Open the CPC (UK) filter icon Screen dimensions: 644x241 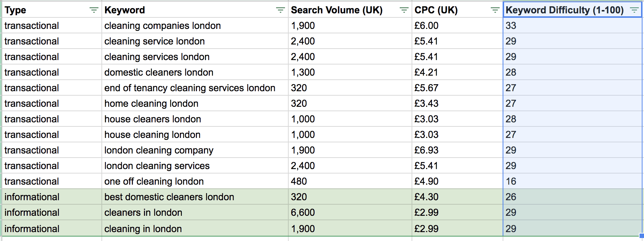495,10
